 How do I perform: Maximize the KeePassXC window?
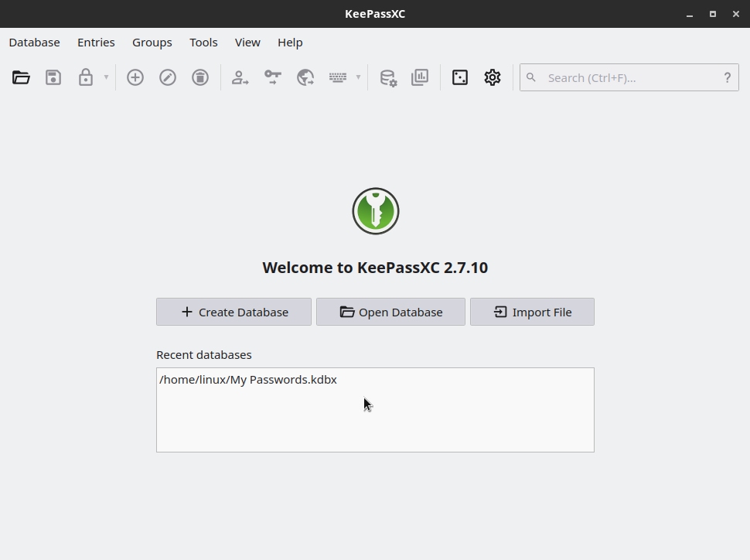(x=713, y=14)
